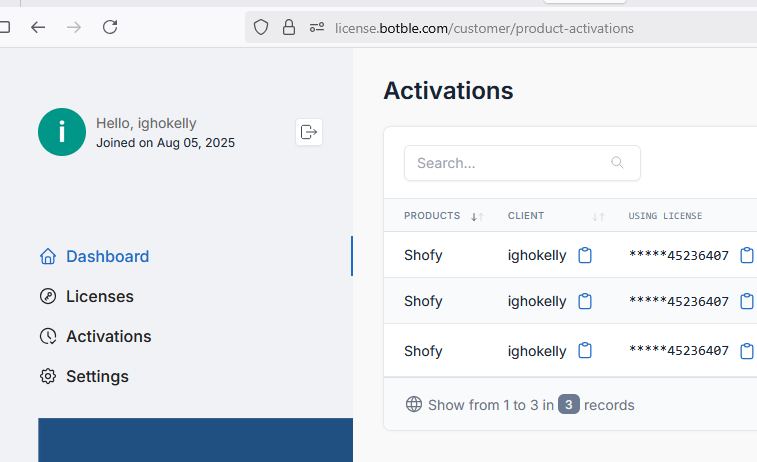Click license *****45236407 in second row
757x462 pixels.
click(678, 301)
